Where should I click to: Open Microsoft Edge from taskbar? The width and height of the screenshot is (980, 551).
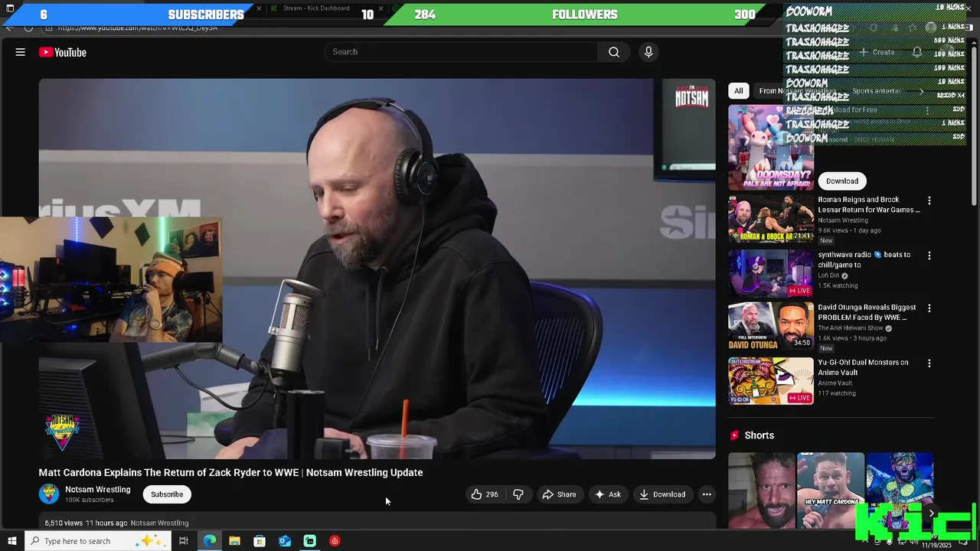[210, 541]
